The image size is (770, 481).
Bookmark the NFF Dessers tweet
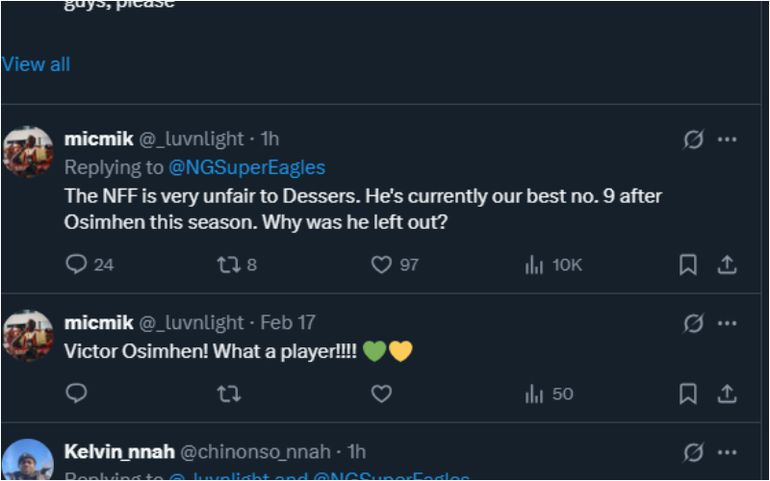click(x=688, y=265)
